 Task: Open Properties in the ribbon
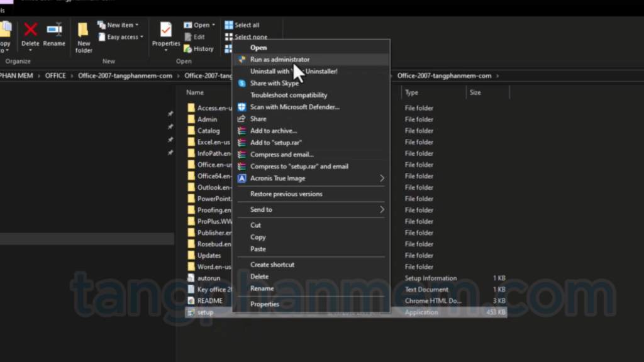(166, 36)
